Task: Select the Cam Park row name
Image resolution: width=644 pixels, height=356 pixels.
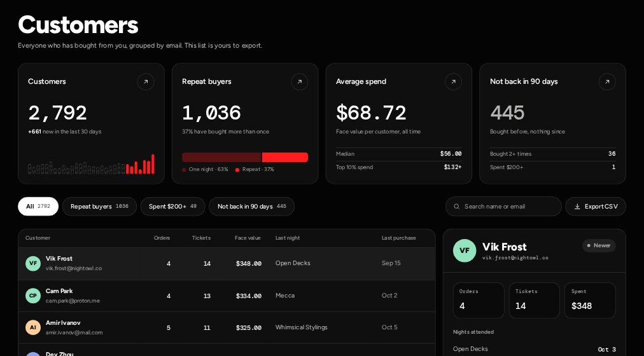Action: tap(59, 291)
